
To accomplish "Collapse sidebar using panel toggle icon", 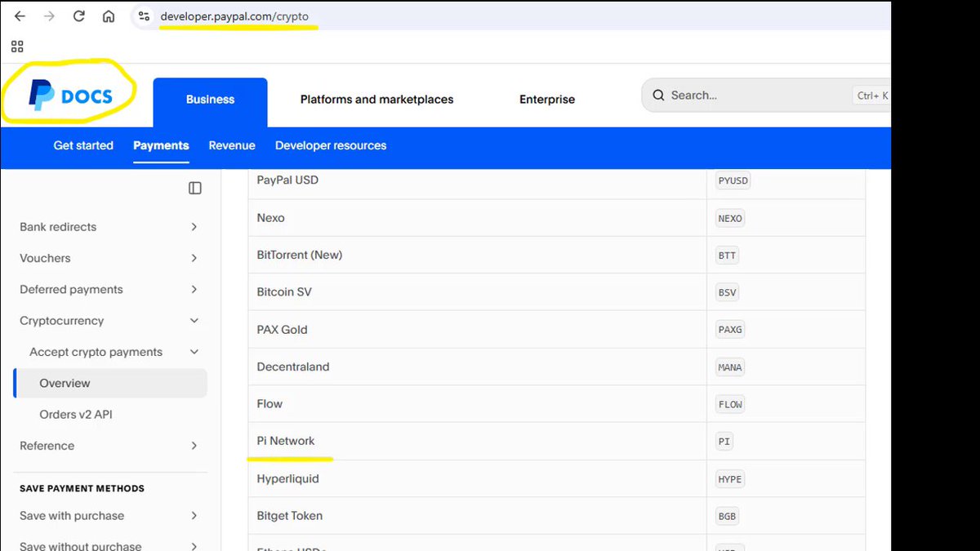I will point(195,188).
